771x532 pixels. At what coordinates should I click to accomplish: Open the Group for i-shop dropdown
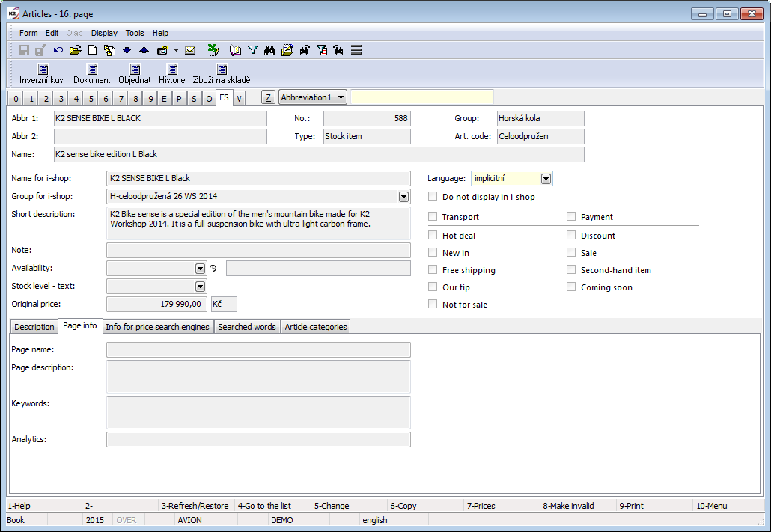[403, 197]
